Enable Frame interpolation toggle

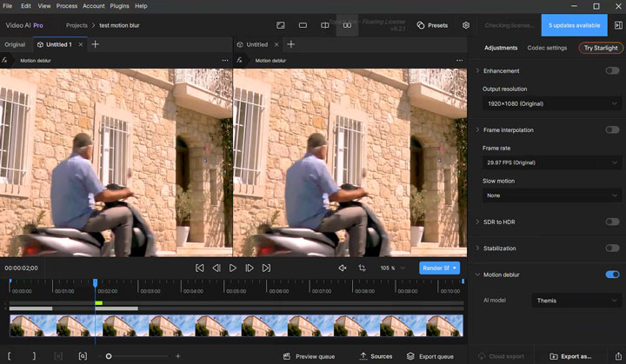coord(612,129)
